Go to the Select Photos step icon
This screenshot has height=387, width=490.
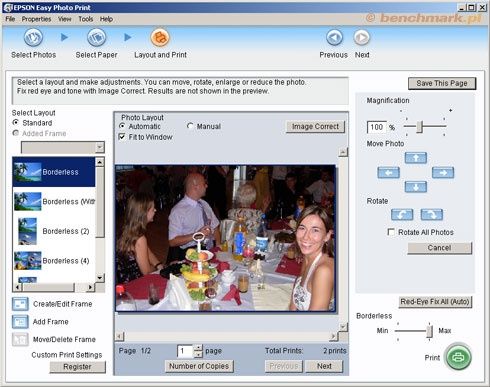pos(33,37)
